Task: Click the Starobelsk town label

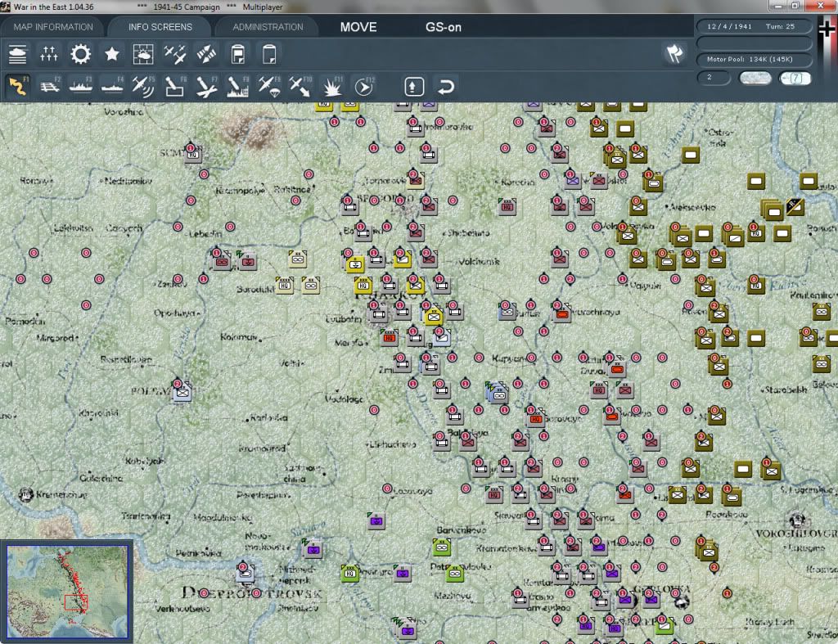Action: coord(786,390)
